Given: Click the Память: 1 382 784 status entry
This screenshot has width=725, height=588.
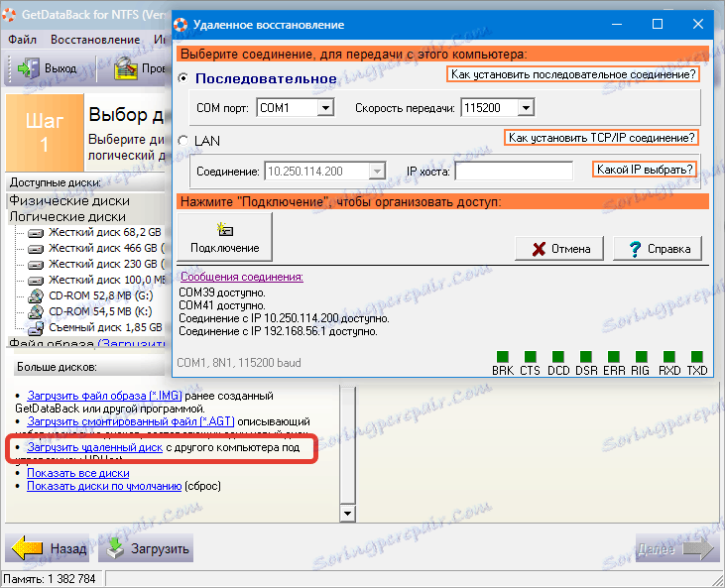Looking at the screenshot, I should point(50,579).
